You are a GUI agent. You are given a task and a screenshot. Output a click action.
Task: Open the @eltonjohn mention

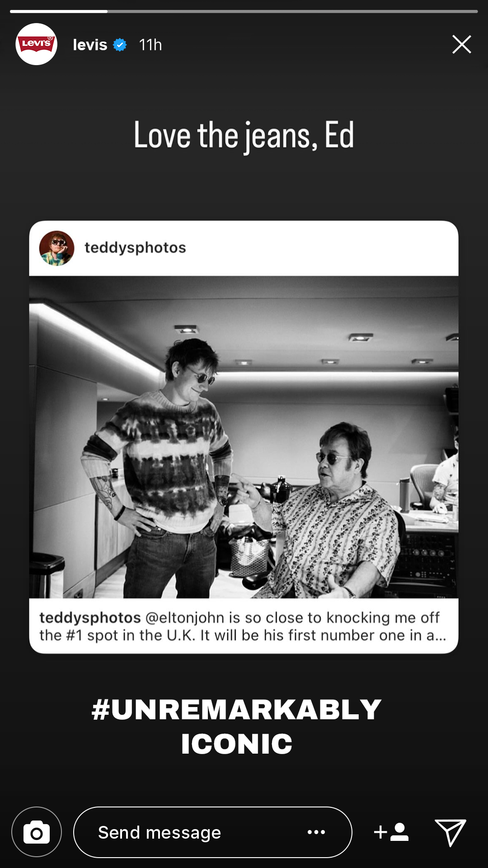pos(185,618)
